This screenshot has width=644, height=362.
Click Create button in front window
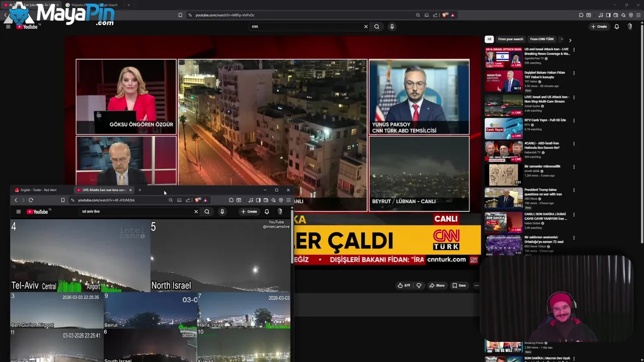coord(249,212)
